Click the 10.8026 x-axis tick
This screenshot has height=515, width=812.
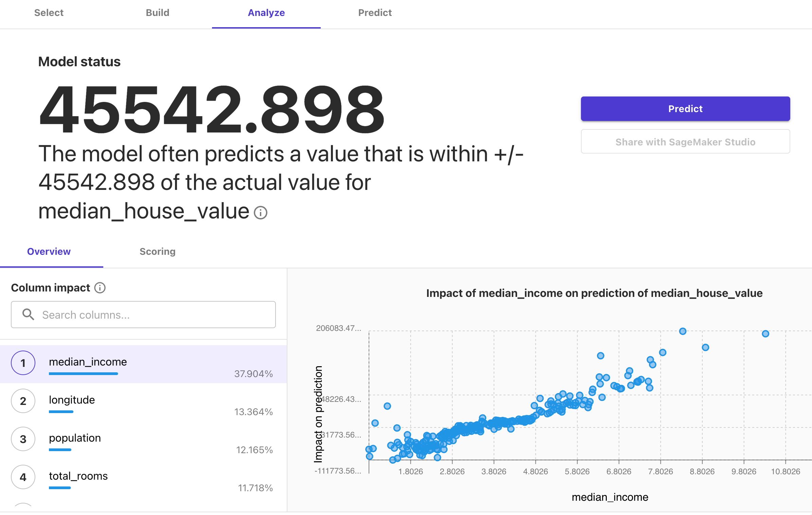pos(785,472)
